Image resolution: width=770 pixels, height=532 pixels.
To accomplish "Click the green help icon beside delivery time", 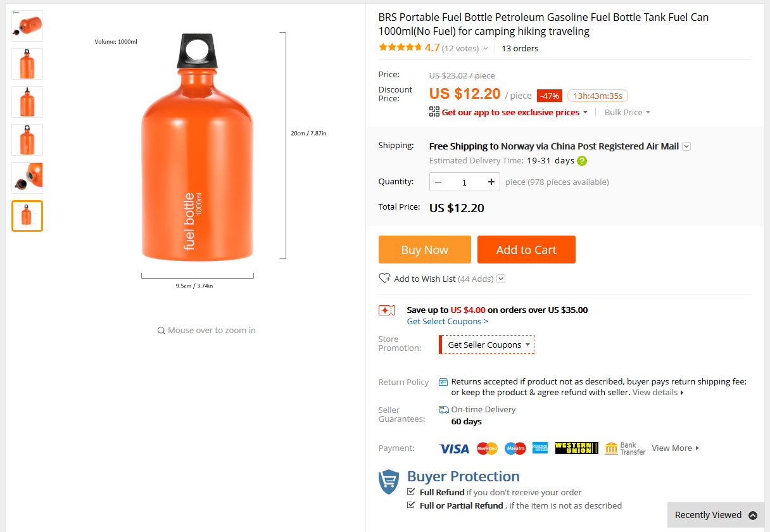I will [581, 160].
